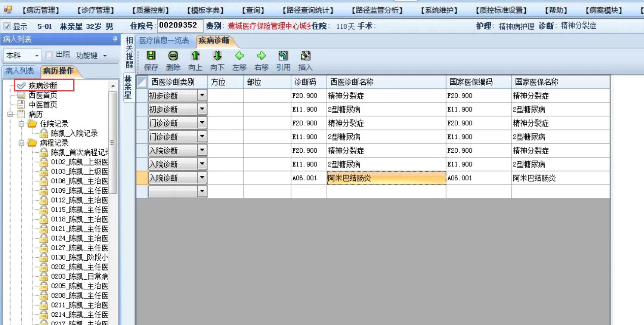The image size is (644, 325).
Task: Open the 0106_陈凯 record
Action: pos(79,181)
